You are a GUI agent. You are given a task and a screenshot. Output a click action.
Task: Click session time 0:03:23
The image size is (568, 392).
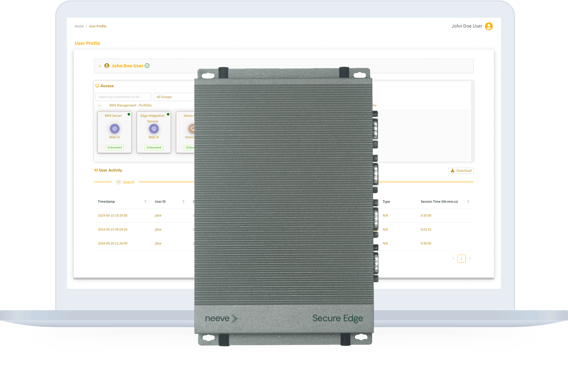426,229
